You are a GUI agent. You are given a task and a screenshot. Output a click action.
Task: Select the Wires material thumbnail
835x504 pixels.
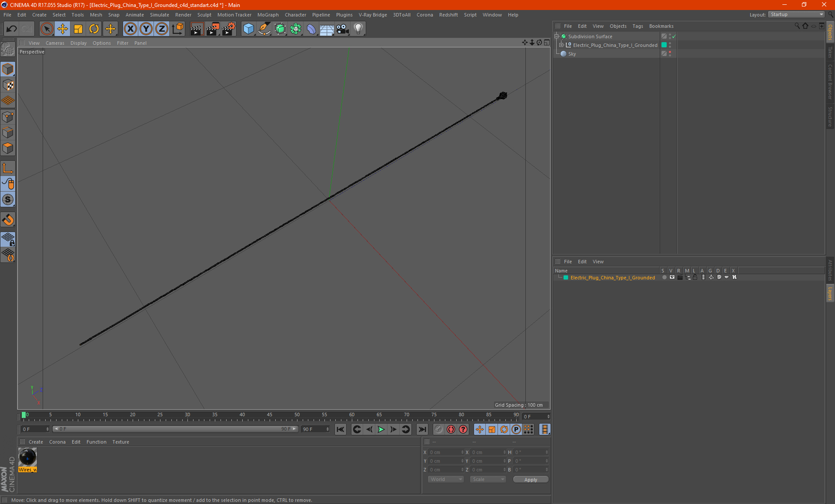(x=27, y=458)
